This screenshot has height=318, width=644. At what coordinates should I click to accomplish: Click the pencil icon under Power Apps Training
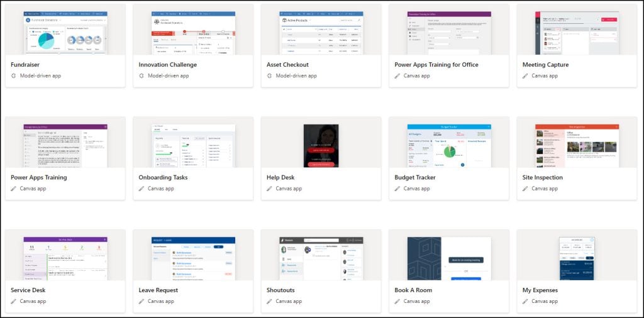pyautogui.click(x=13, y=189)
